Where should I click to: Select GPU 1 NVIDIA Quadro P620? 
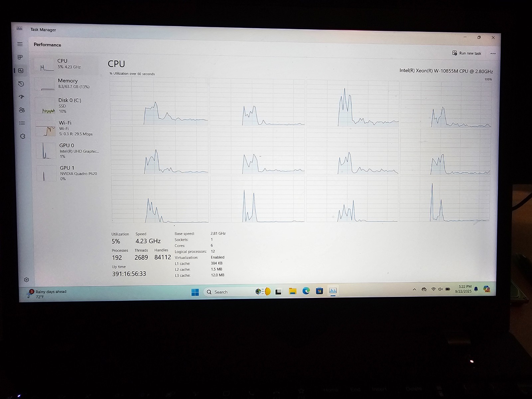[69, 173]
